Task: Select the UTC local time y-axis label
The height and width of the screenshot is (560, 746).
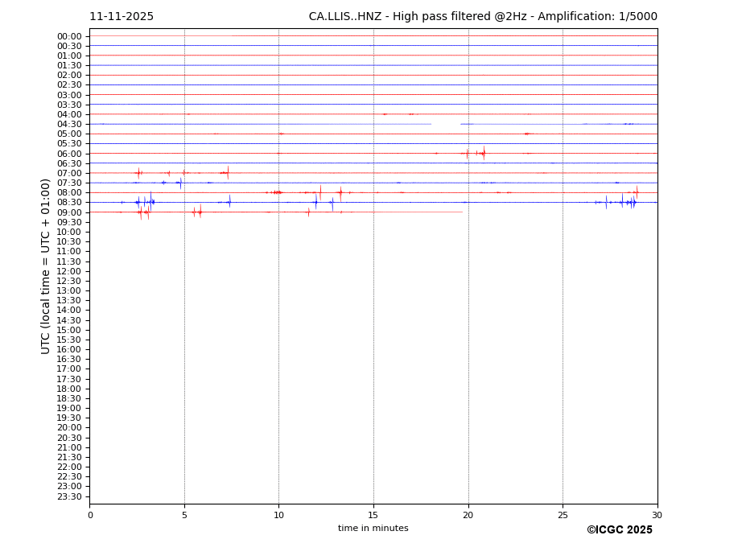Action: [46, 266]
